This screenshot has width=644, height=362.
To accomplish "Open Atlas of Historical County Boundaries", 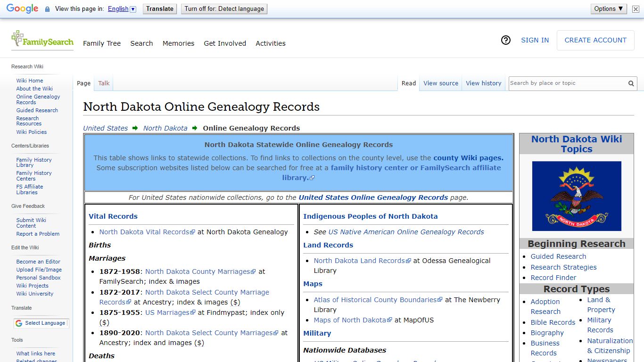I will click(x=379, y=300).
